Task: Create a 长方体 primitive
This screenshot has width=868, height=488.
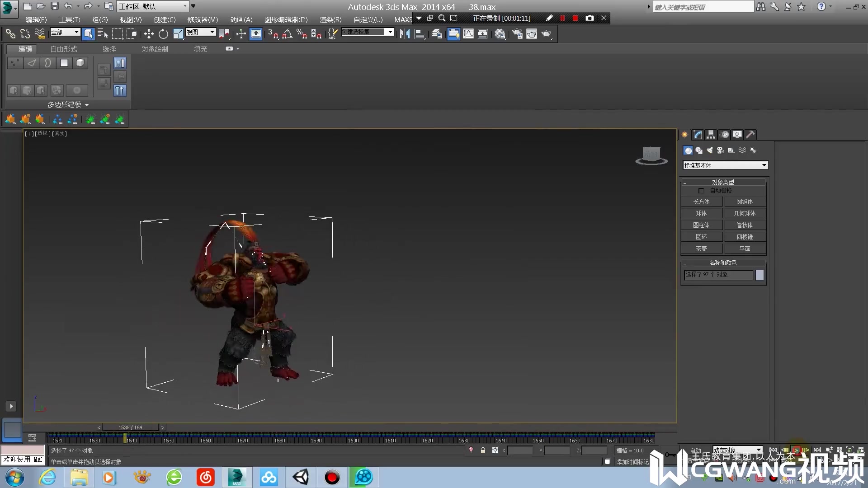Action: tap(702, 202)
